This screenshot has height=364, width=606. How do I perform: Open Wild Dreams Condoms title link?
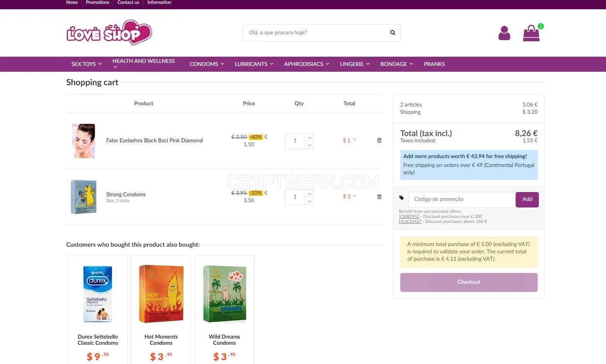pos(224,340)
